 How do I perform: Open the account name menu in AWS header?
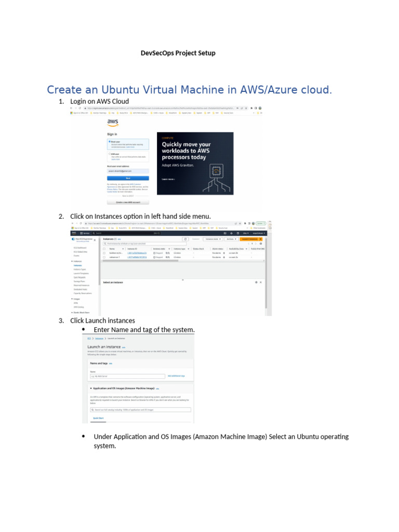259,233
